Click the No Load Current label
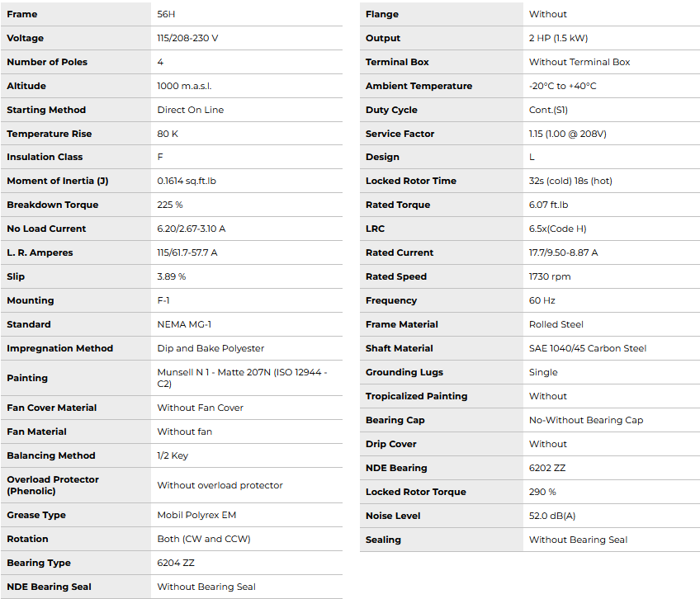 (x=46, y=229)
